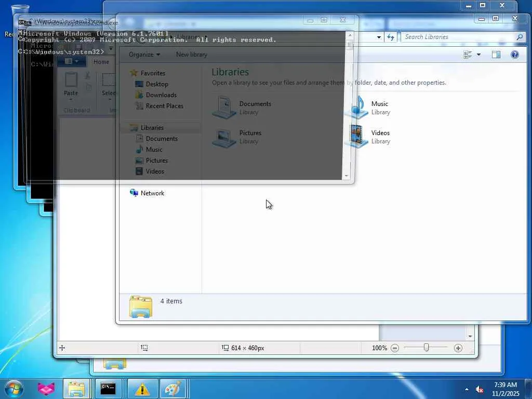The width and height of the screenshot is (532, 399).
Task: Select Videos under Libraries in navigation pane
Action: [150, 171]
